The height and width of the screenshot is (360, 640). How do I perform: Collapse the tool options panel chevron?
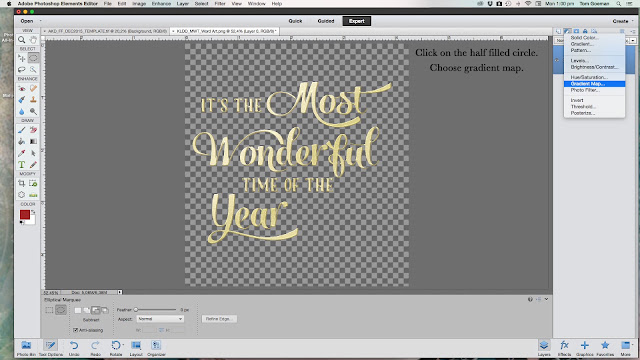[547, 299]
